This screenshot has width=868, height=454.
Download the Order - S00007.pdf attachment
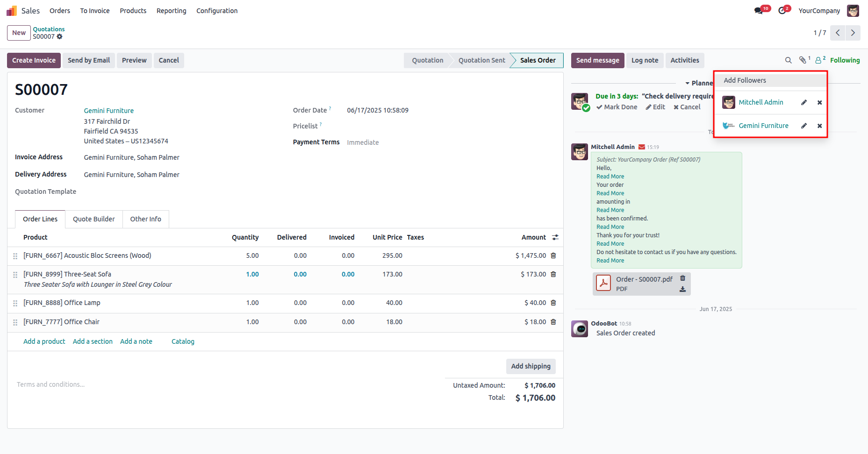click(682, 289)
